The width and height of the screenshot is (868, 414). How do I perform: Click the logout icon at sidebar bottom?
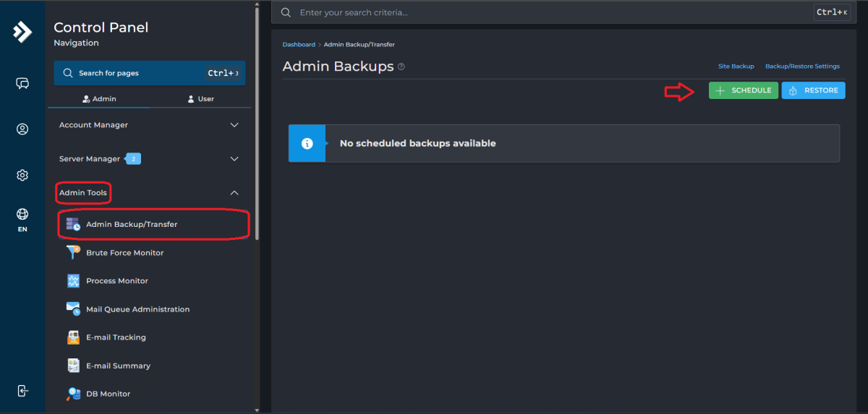pyautogui.click(x=22, y=391)
